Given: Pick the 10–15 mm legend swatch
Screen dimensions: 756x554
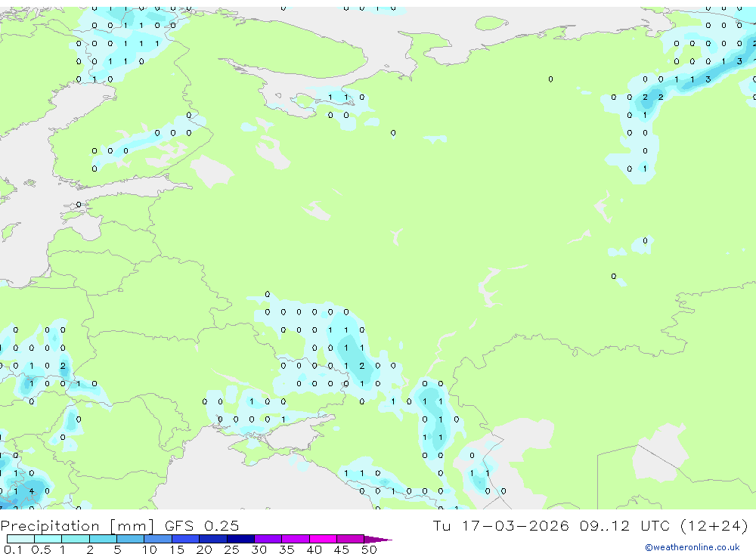Looking at the screenshot, I should pyautogui.click(x=158, y=539).
